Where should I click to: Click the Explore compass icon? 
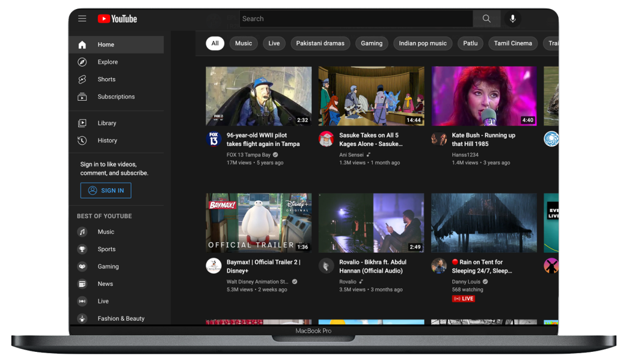click(83, 62)
